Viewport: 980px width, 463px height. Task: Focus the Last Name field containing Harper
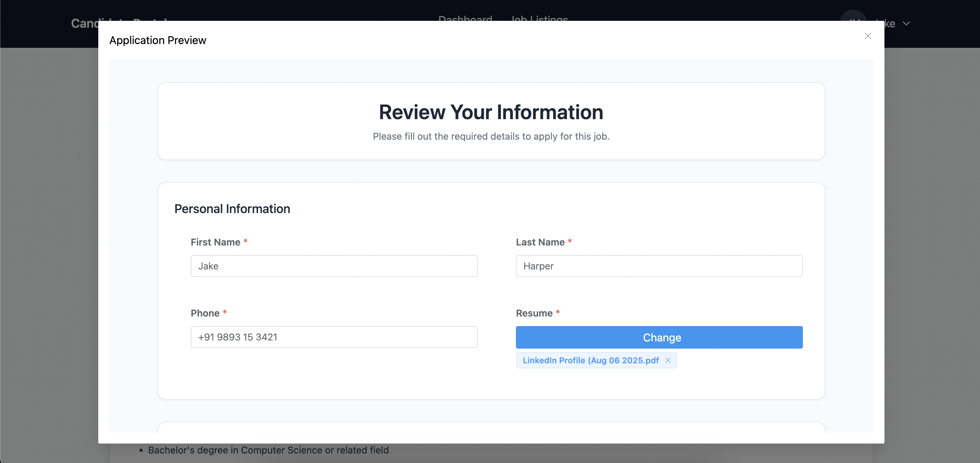point(659,266)
